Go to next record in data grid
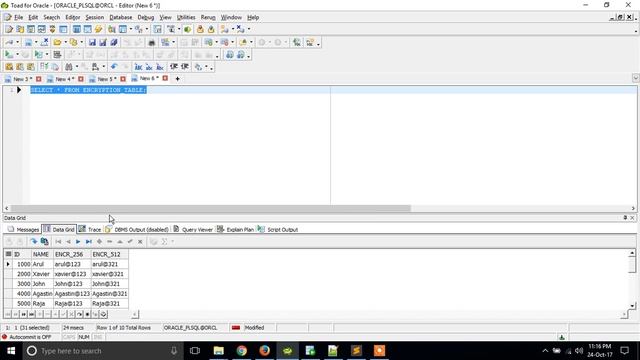 [78, 242]
